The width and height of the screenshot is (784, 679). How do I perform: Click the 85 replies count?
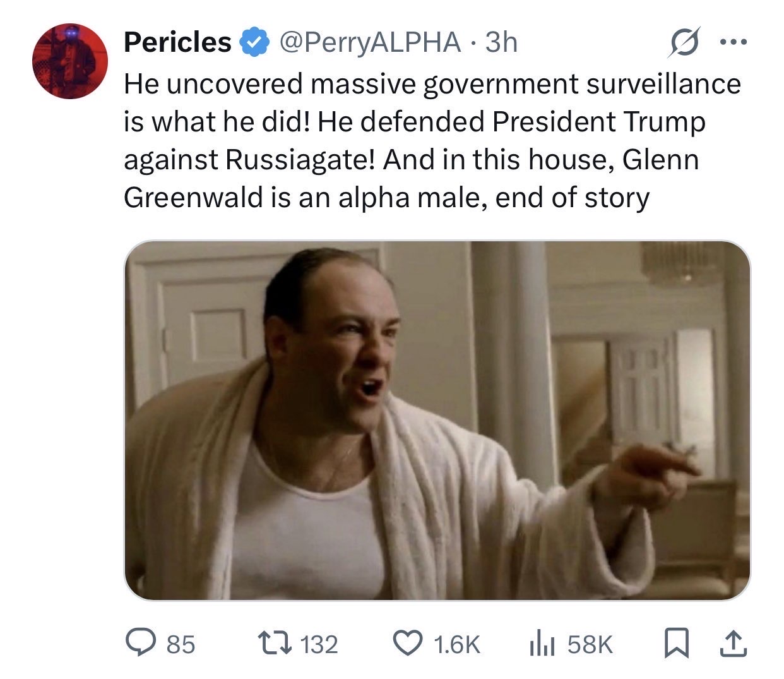click(x=181, y=644)
